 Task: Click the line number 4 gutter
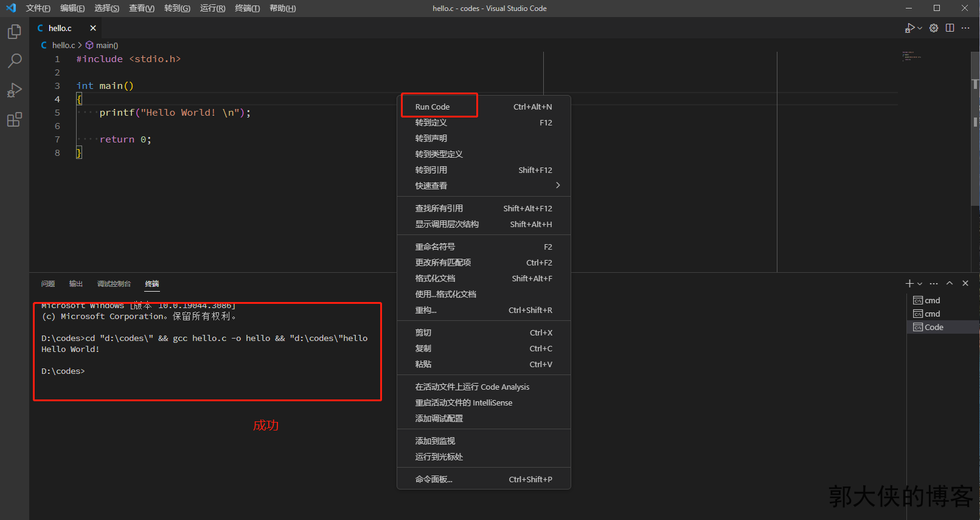[x=57, y=99]
